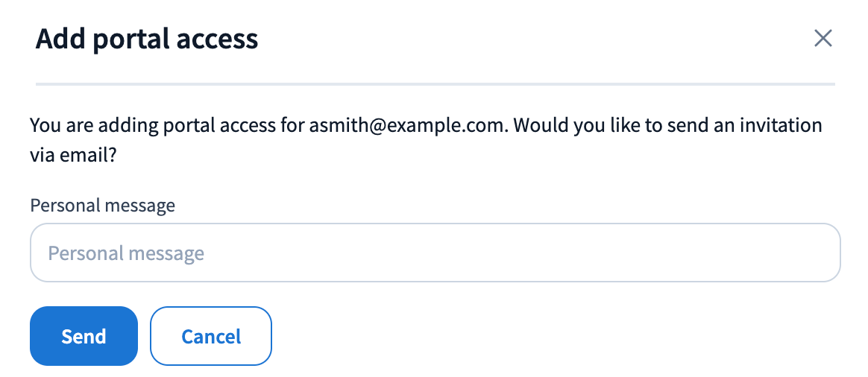This screenshot has width=868, height=377.
Task: Focus the Personal message input field
Action: (x=435, y=253)
